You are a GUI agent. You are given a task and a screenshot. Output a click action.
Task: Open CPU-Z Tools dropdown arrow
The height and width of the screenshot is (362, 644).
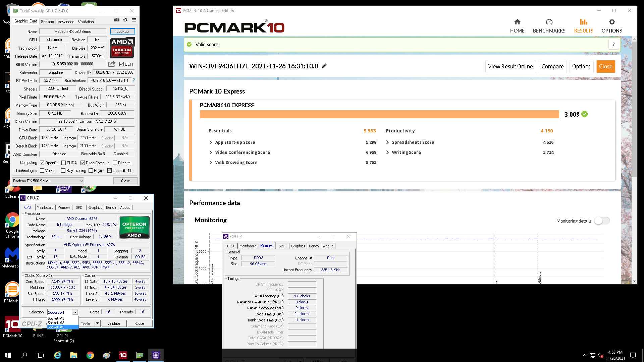coord(97,323)
